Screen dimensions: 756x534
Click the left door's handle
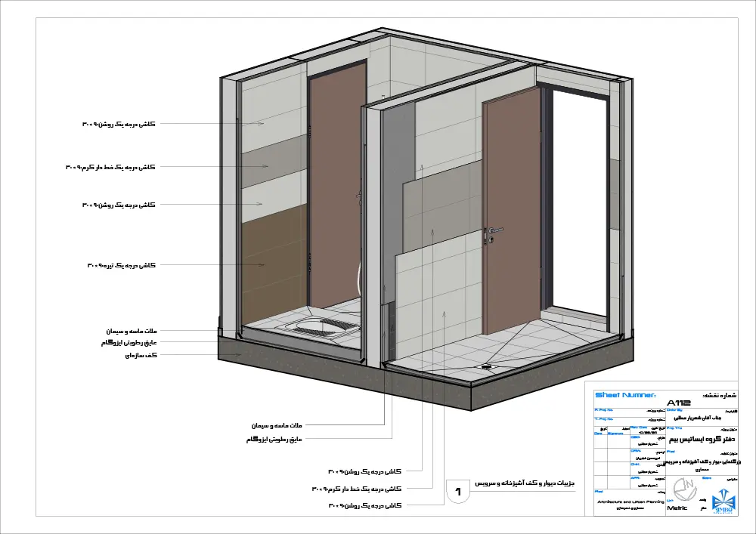coord(358,198)
